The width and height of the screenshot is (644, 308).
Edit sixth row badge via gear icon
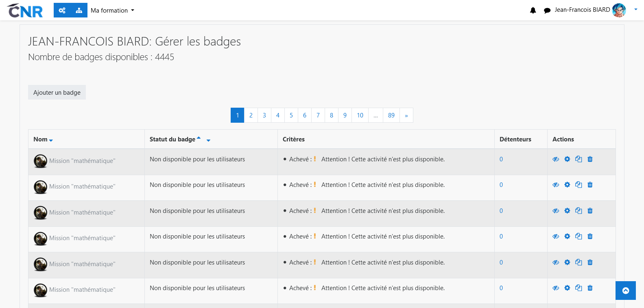click(x=567, y=288)
